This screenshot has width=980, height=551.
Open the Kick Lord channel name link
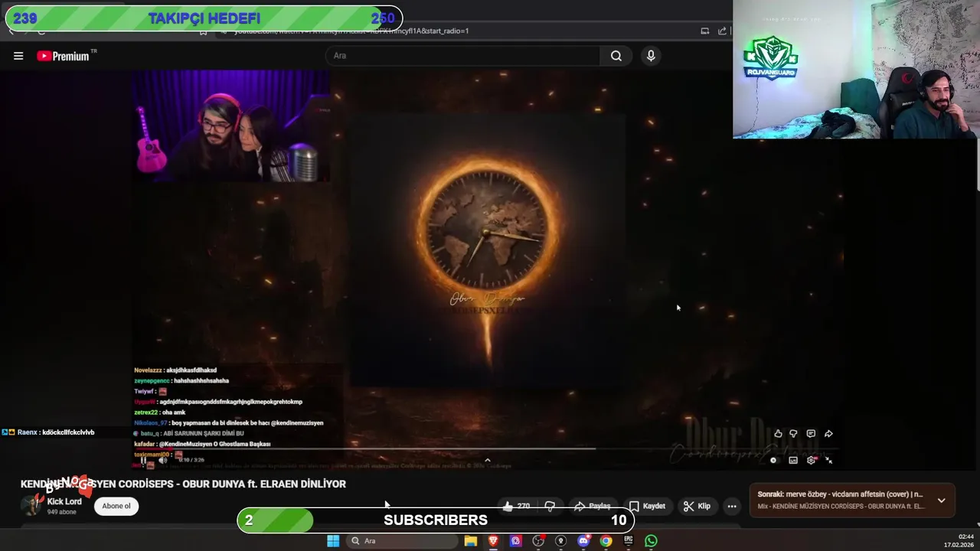(x=64, y=501)
